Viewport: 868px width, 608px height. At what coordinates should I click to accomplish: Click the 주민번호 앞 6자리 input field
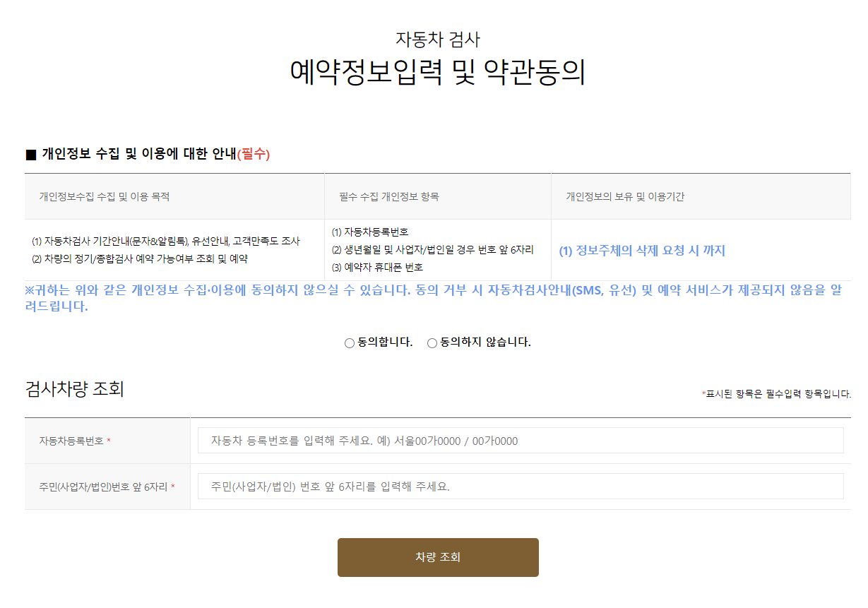tap(521, 487)
